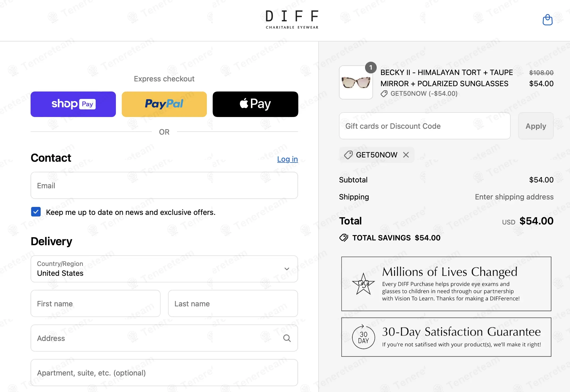Image resolution: width=570 pixels, height=392 pixels.
Task: Open the shopping bag cart icon
Action: [x=547, y=20]
